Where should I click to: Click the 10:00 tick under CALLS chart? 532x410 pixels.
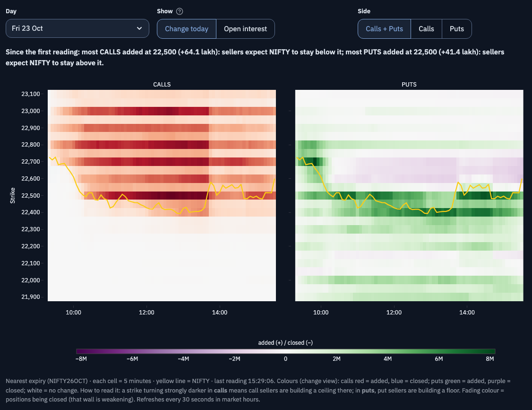click(73, 312)
